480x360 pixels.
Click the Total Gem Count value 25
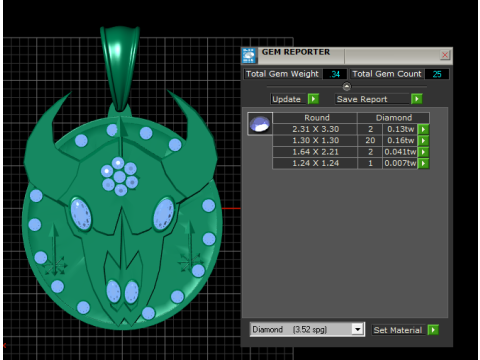pos(437,74)
